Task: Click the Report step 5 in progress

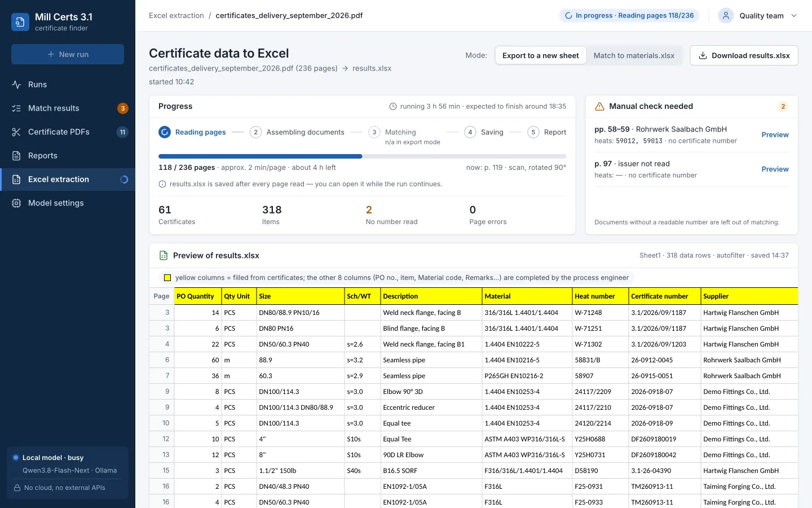Action: point(547,132)
